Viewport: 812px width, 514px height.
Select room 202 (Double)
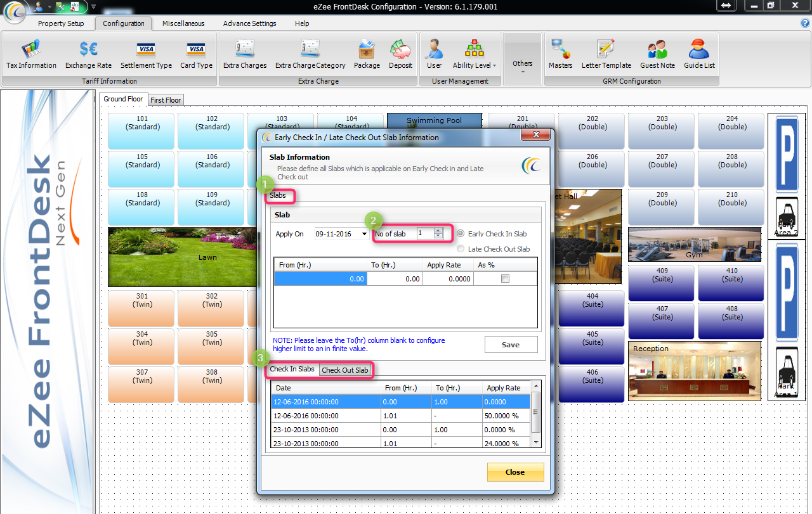tap(593, 131)
